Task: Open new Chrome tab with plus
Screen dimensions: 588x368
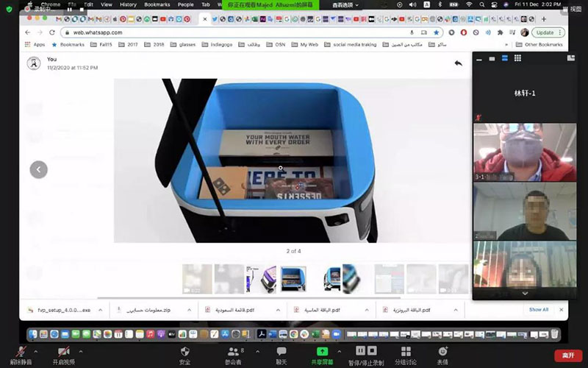Action: tap(544, 19)
